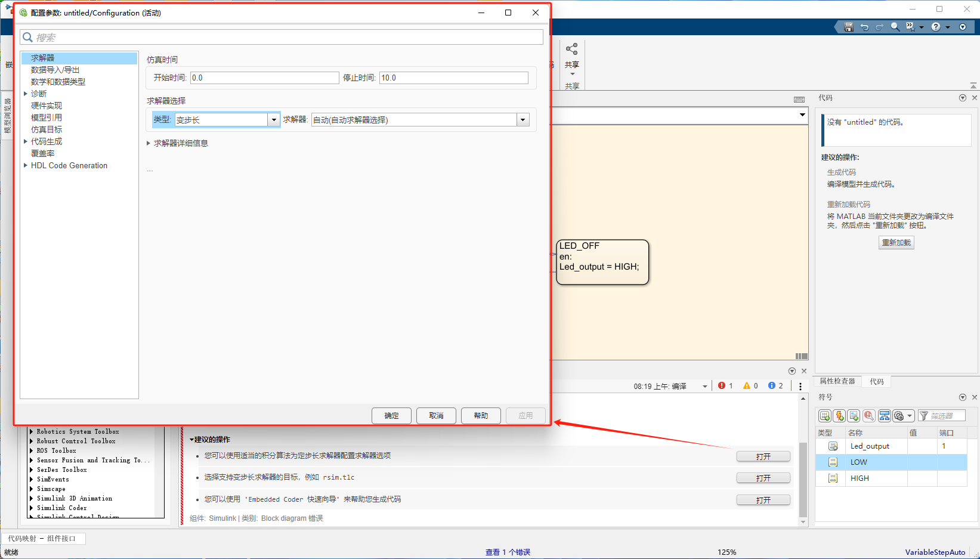
Task: Open the solver Type dropdown
Action: [274, 120]
